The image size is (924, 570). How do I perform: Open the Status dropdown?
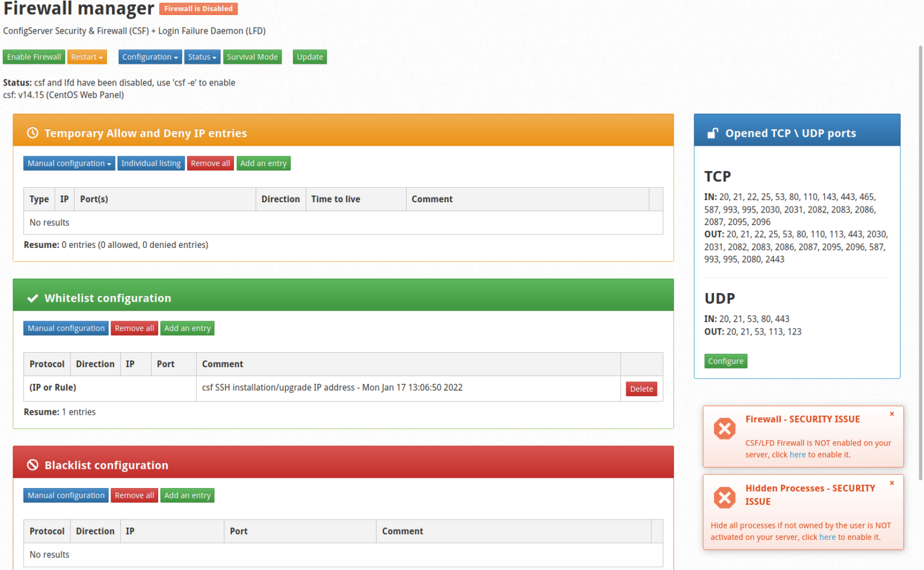202,57
